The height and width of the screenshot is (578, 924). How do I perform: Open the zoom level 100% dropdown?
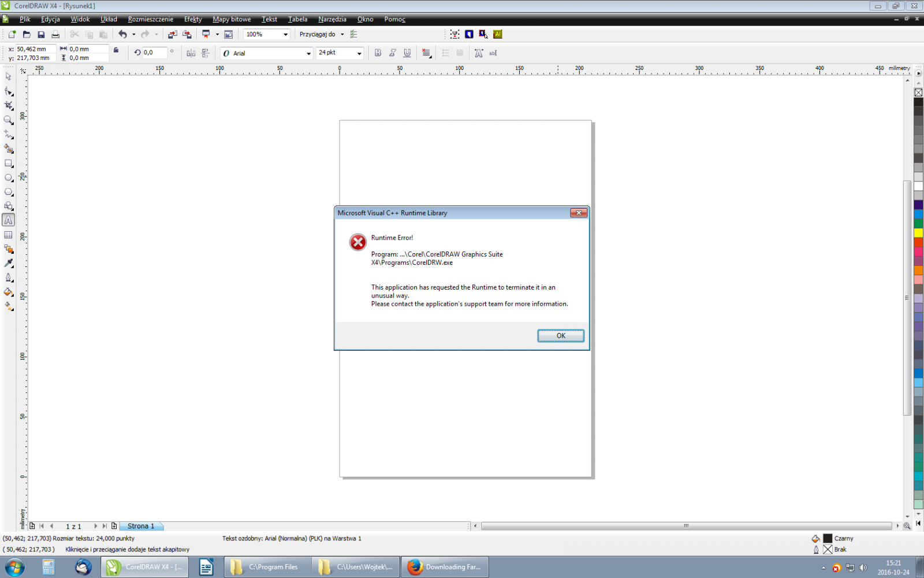coord(285,35)
